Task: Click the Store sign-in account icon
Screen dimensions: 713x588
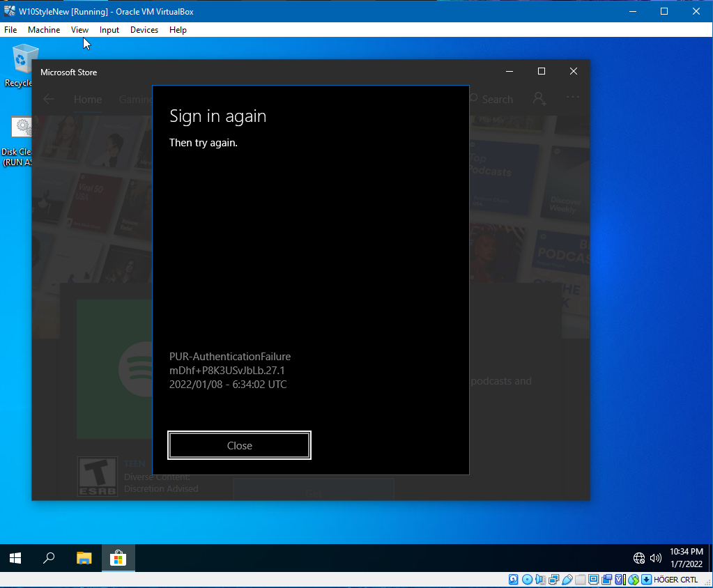Action: [x=539, y=99]
